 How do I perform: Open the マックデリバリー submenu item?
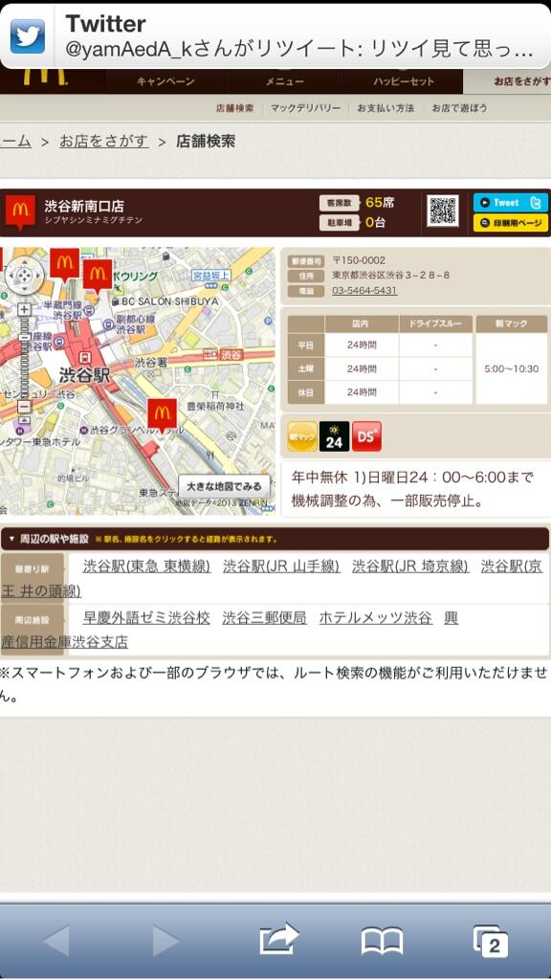coord(305,108)
